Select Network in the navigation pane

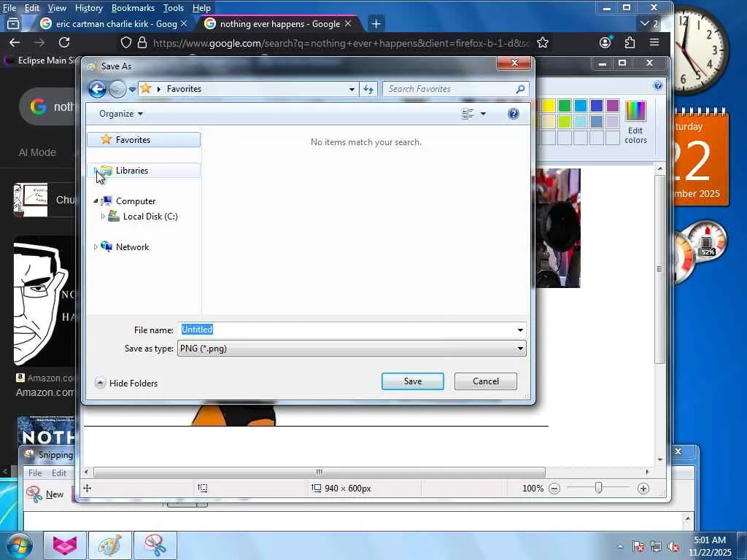pyautogui.click(x=132, y=246)
